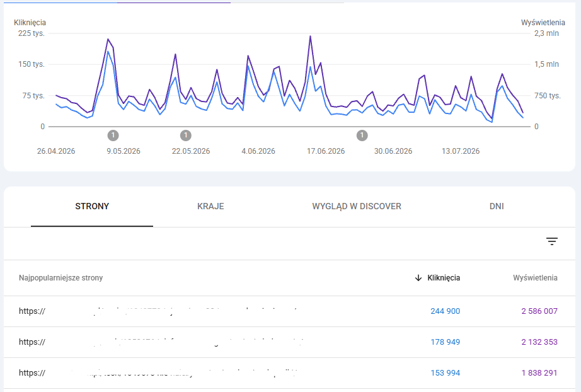Click the chart peak near 9.05.2026

click(x=108, y=39)
